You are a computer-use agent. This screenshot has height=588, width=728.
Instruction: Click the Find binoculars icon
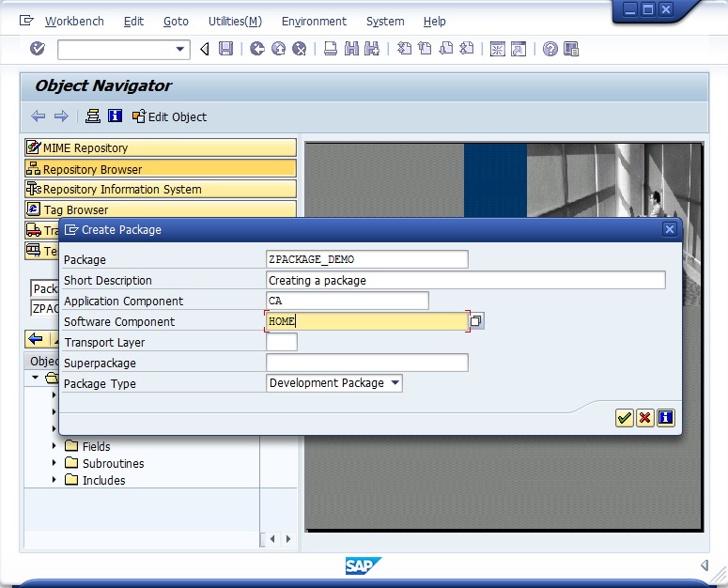tap(352, 48)
